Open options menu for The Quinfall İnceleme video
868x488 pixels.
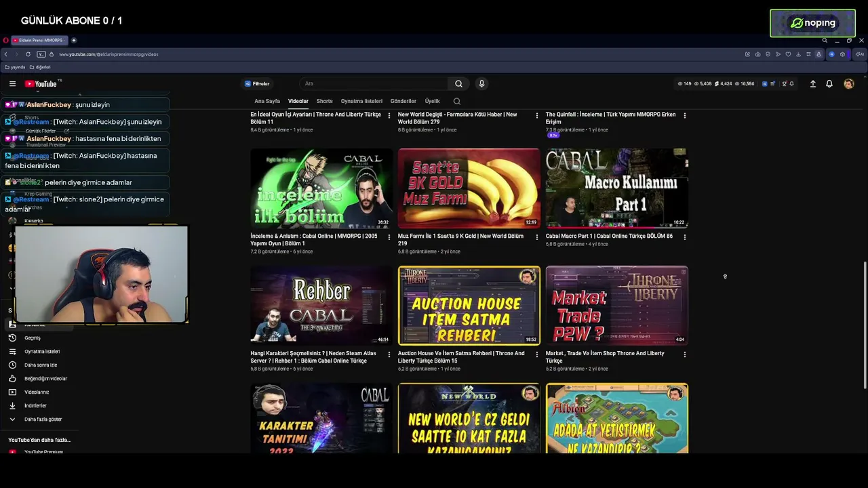(684, 115)
